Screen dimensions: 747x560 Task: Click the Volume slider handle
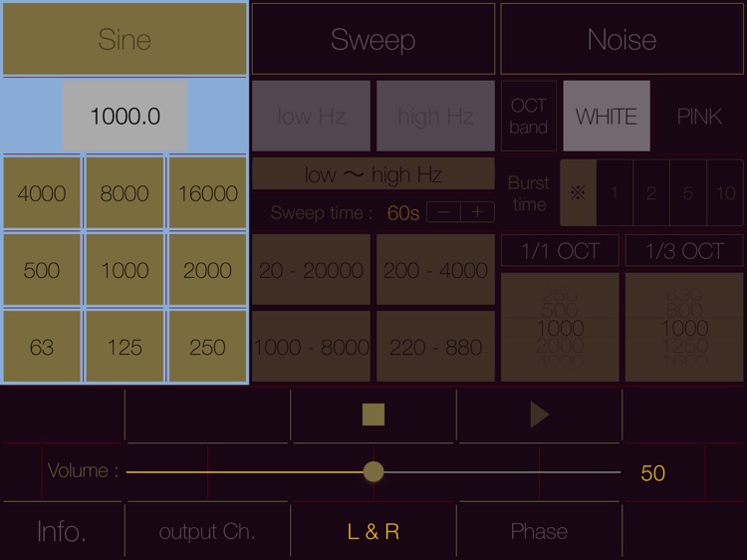click(x=373, y=472)
